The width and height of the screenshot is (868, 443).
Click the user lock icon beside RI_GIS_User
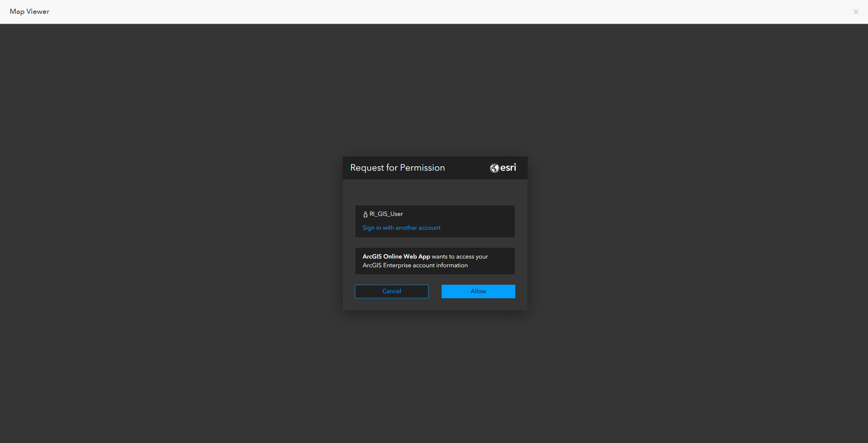[365, 214]
